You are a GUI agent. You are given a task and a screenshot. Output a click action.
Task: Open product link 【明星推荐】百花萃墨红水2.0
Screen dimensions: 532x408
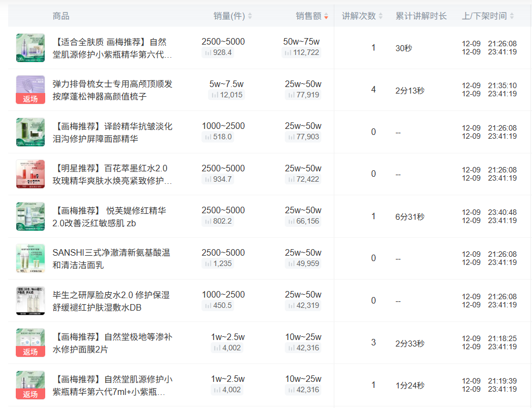click(x=112, y=175)
